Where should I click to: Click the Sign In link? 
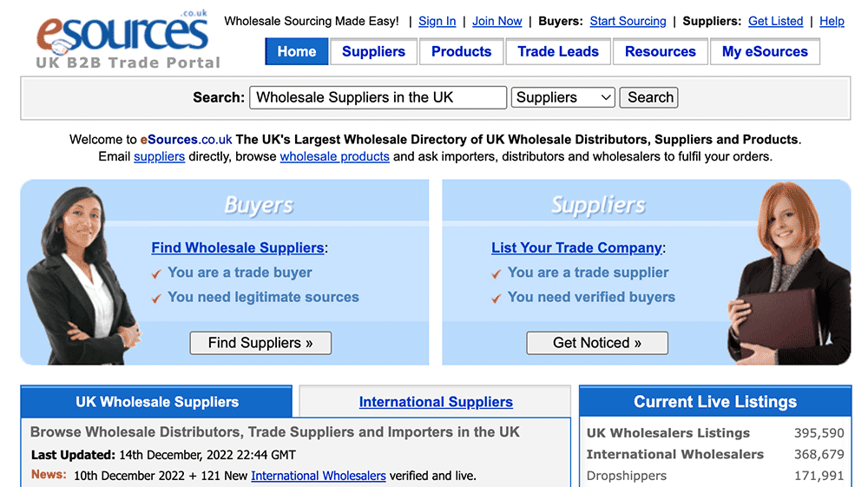[437, 21]
